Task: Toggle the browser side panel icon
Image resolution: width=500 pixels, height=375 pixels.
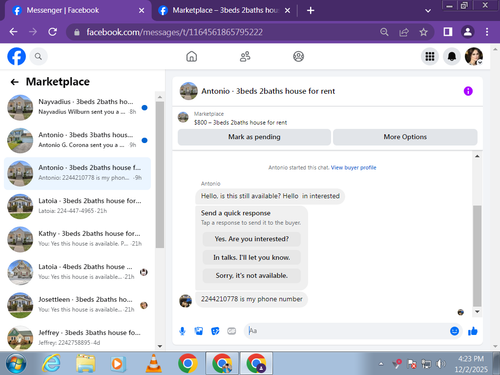Action: point(448,32)
